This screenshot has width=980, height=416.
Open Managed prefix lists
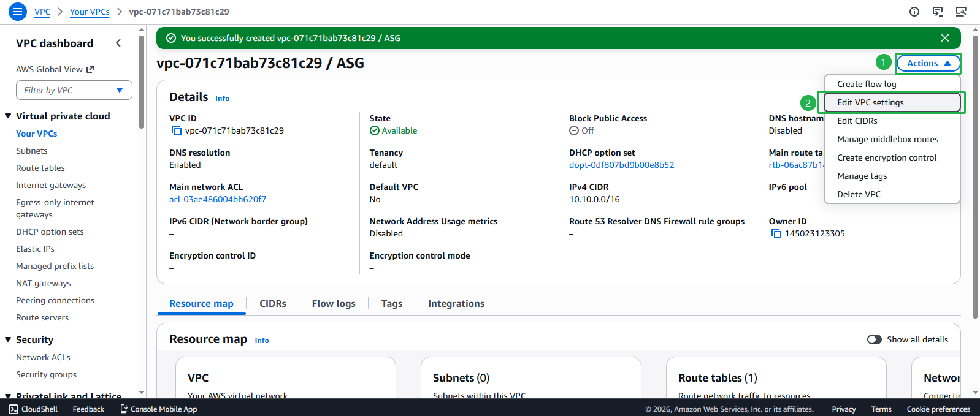(x=55, y=266)
